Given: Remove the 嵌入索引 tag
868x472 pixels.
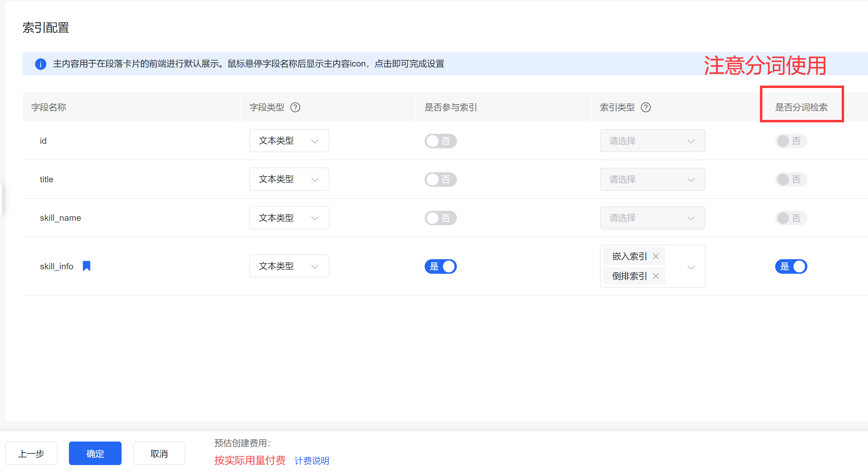Looking at the screenshot, I should pos(656,256).
